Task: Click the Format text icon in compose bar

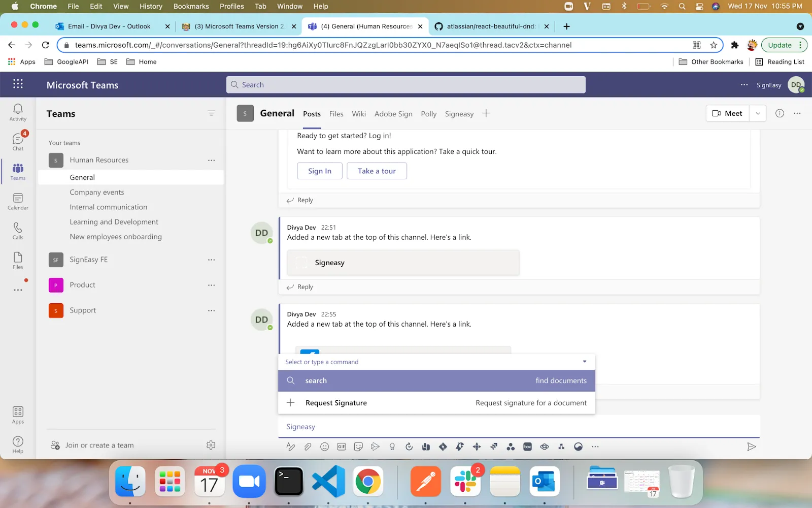Action: coord(290,447)
